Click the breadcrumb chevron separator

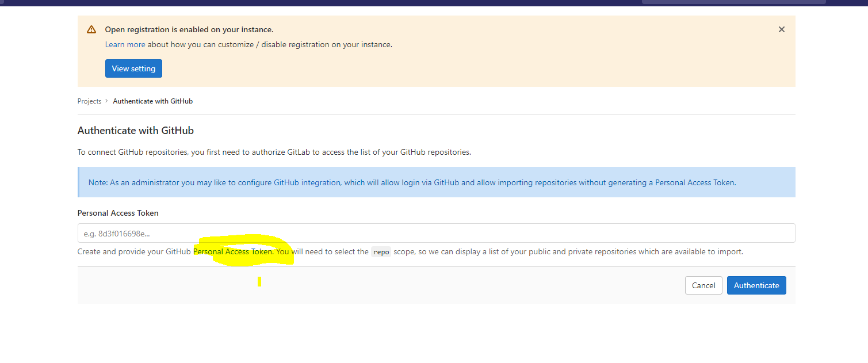click(x=107, y=101)
